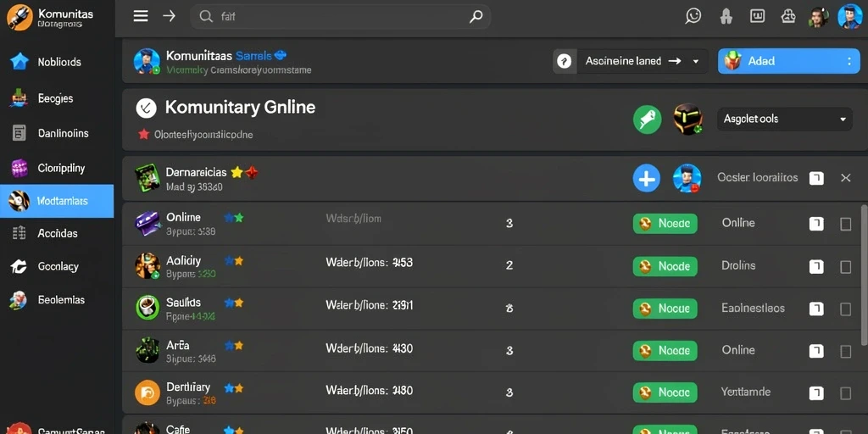Click the white square icon in Aolidiry row
This screenshot has width=868, height=434.
point(816,267)
